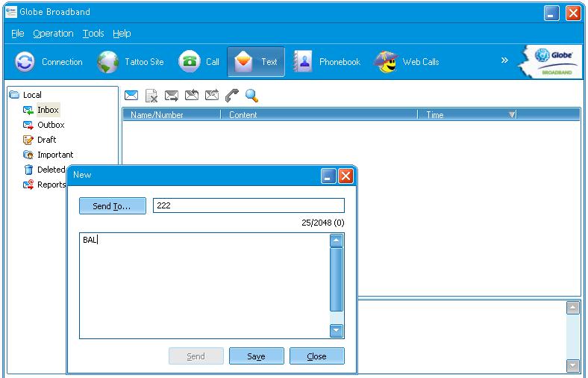Select the Text envelope tab
Screen dimensions: 588x378
point(256,62)
